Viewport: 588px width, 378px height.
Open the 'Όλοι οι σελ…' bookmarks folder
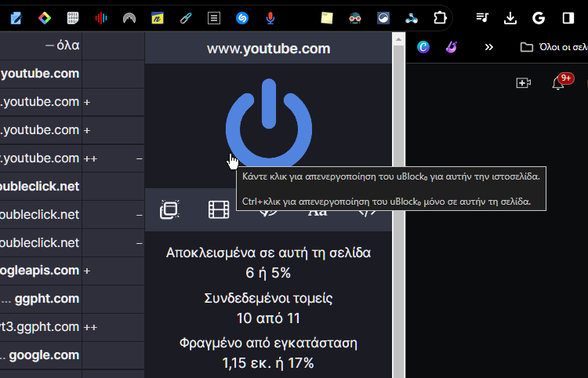[x=554, y=47]
